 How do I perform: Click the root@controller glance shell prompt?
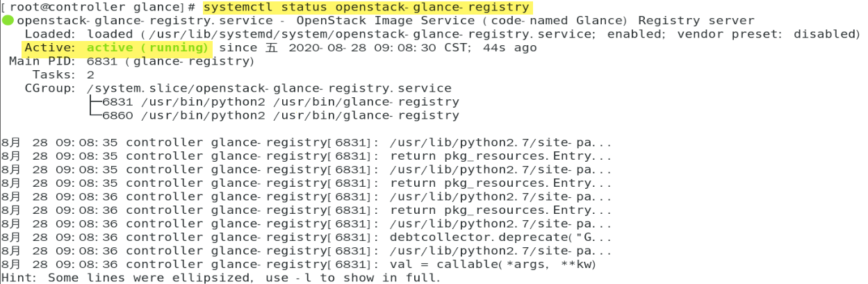point(100,8)
